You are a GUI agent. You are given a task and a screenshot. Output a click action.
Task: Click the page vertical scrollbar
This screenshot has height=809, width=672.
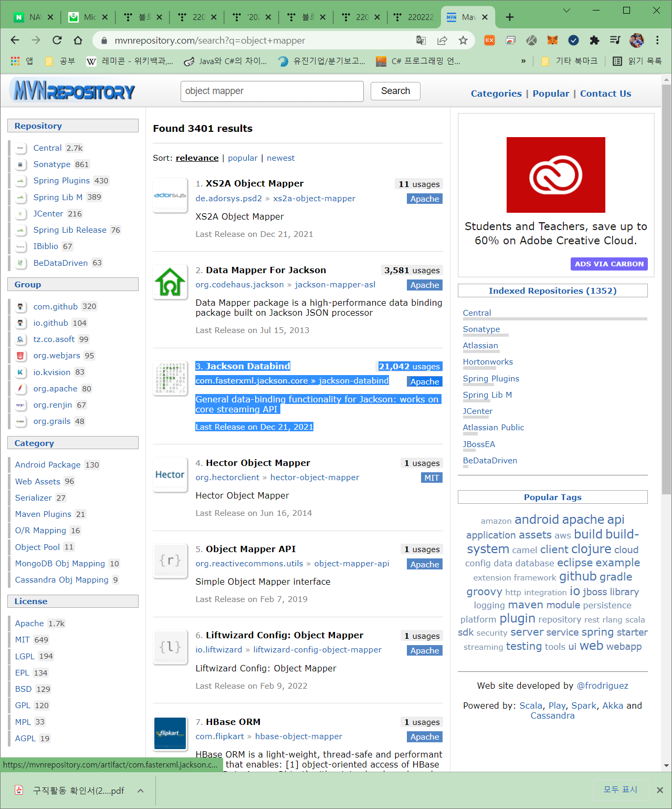(667, 289)
